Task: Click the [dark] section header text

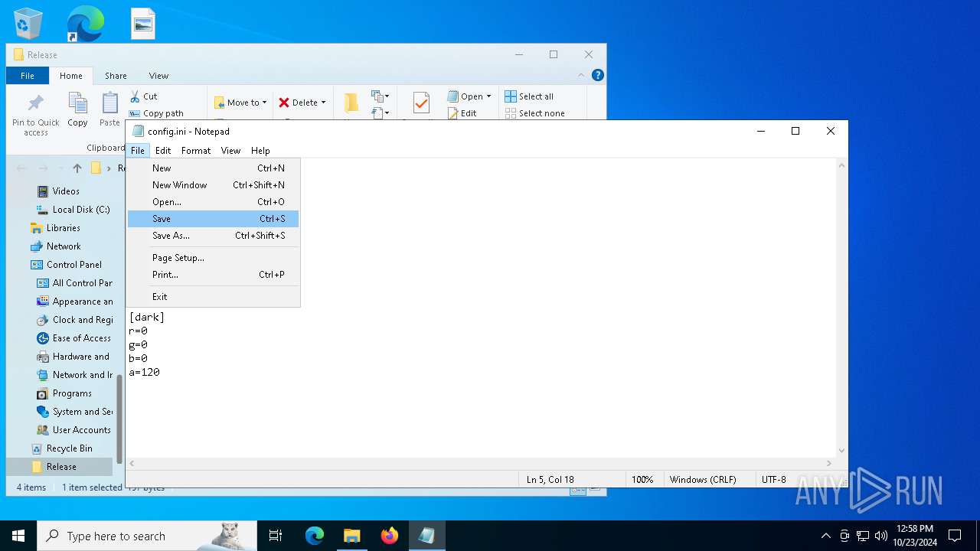Action: click(x=147, y=318)
